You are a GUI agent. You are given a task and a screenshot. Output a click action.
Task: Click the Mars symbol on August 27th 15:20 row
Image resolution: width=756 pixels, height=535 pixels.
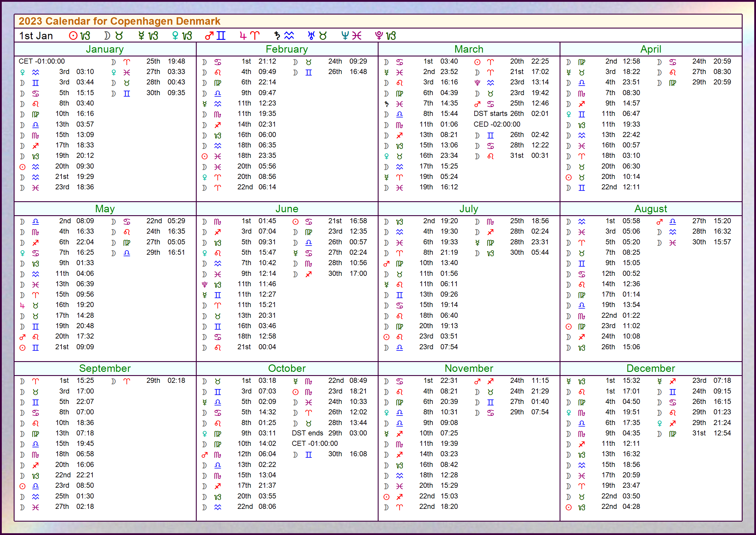click(659, 222)
